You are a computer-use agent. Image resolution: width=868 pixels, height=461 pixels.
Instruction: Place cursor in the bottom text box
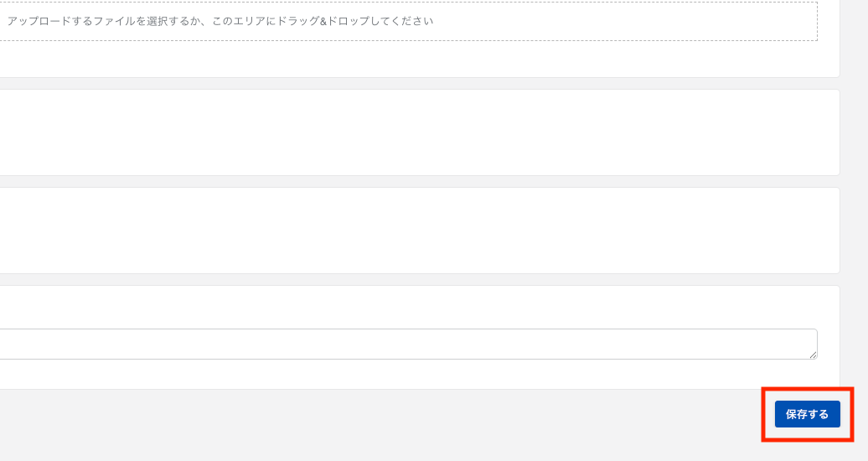tap(402, 344)
